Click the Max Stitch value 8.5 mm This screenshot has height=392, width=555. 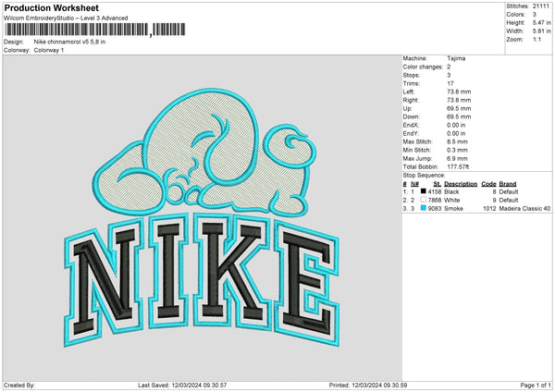tap(457, 141)
